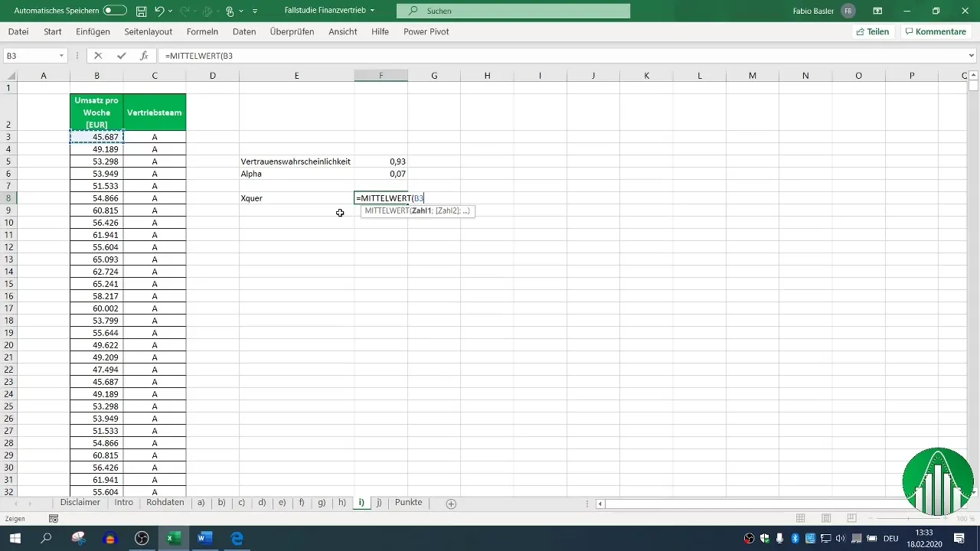Click the Name Box showing B3

(x=30, y=56)
